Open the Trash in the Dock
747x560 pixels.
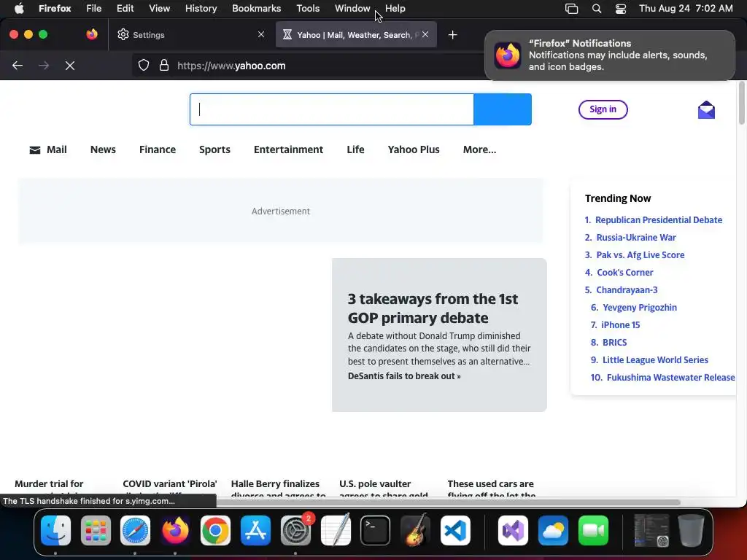(692, 531)
